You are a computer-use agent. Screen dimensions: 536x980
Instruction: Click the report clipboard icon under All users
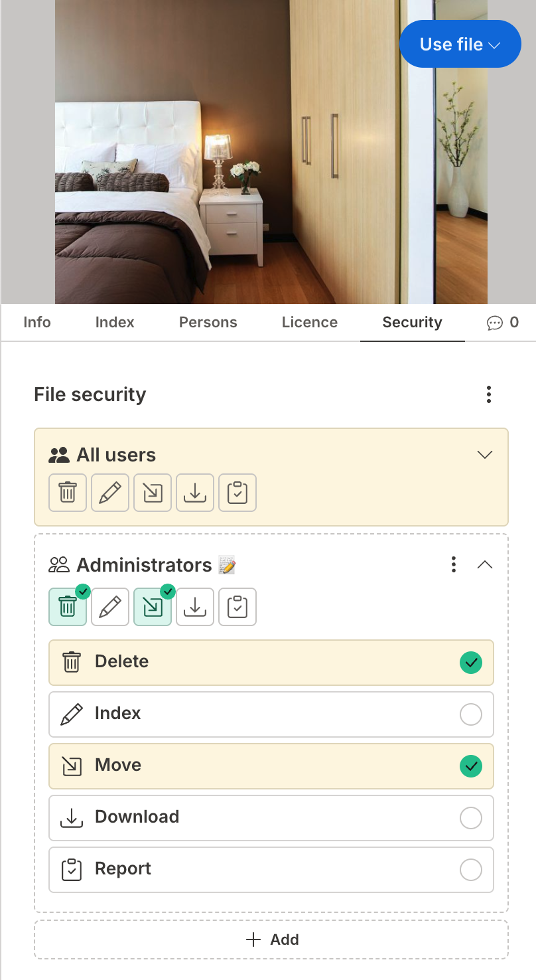(237, 493)
